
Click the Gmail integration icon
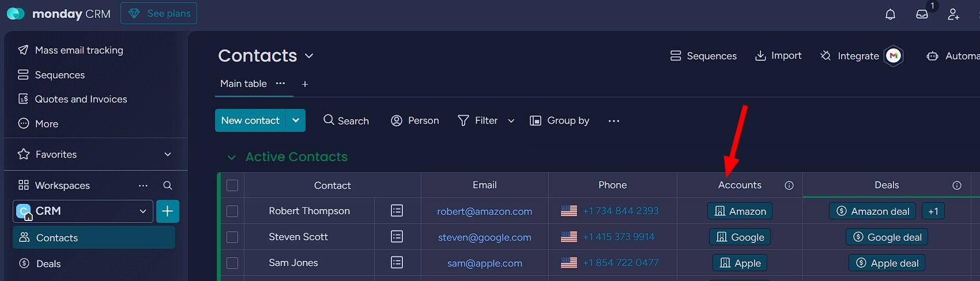click(894, 56)
